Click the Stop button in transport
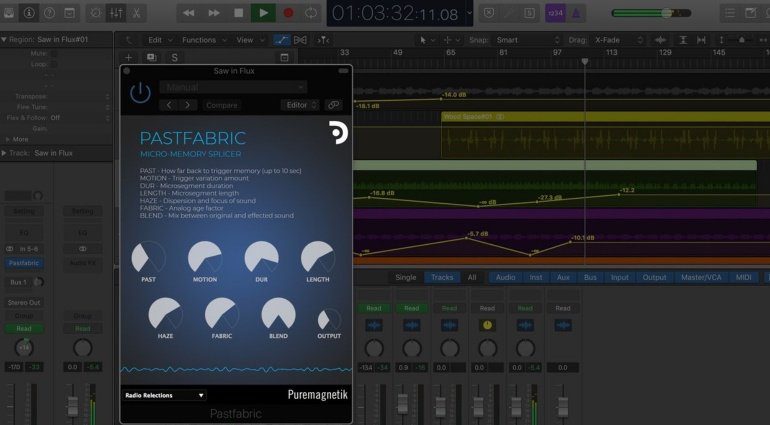 pyautogui.click(x=238, y=13)
